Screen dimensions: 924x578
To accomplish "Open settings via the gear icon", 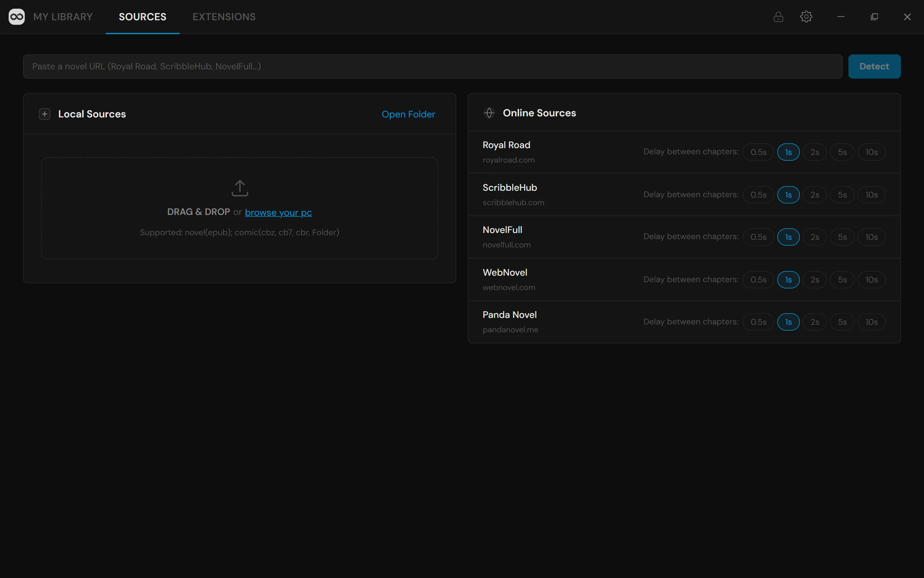I will (x=806, y=17).
